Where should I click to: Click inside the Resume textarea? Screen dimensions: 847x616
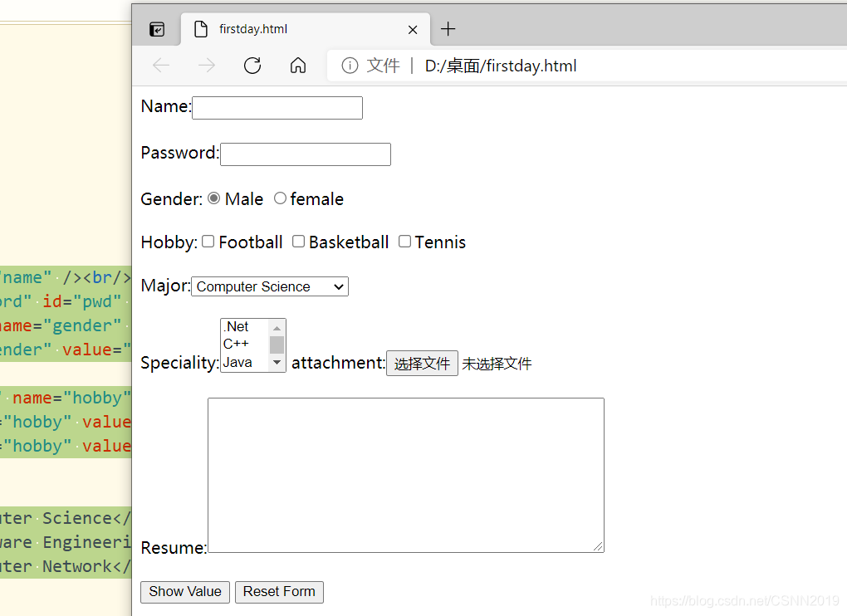(x=406, y=475)
